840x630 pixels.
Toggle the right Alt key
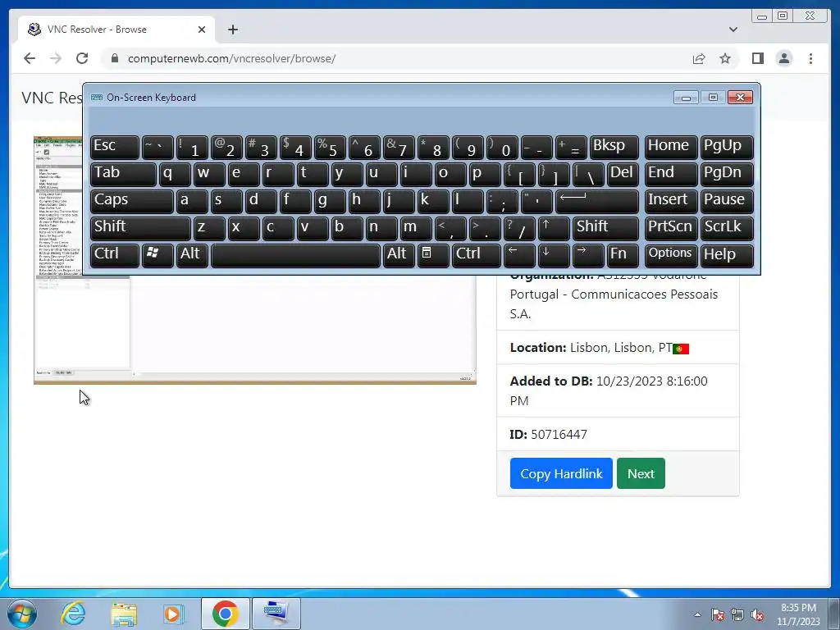[399, 255]
